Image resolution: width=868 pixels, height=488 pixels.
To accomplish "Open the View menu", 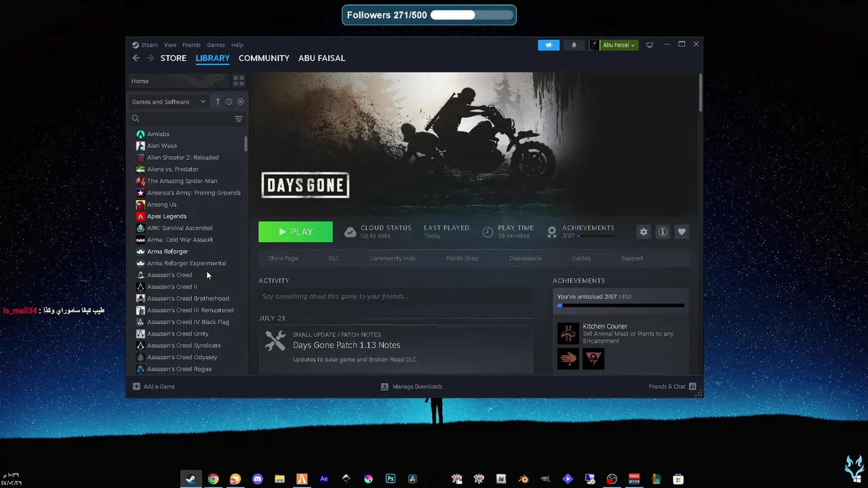I will coord(170,45).
